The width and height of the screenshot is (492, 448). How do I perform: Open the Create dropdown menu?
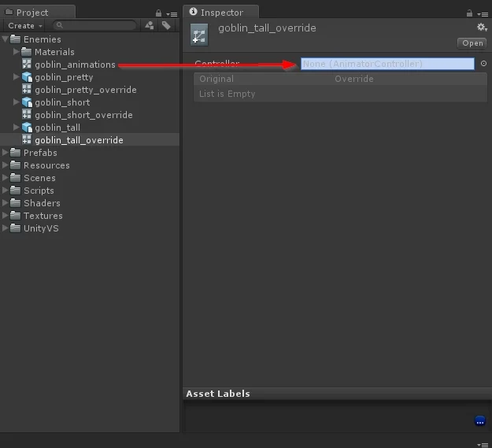click(24, 26)
